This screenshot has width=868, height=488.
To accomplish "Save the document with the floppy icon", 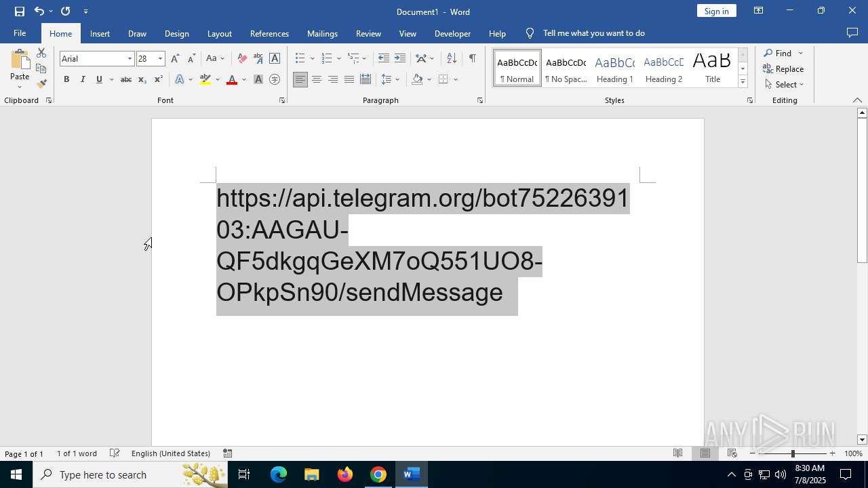I will [20, 12].
